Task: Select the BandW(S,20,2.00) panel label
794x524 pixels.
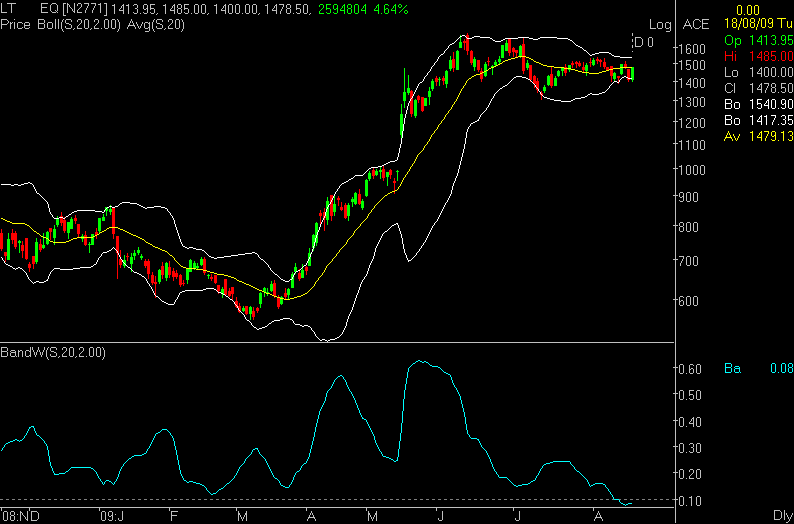Action: click(x=53, y=353)
